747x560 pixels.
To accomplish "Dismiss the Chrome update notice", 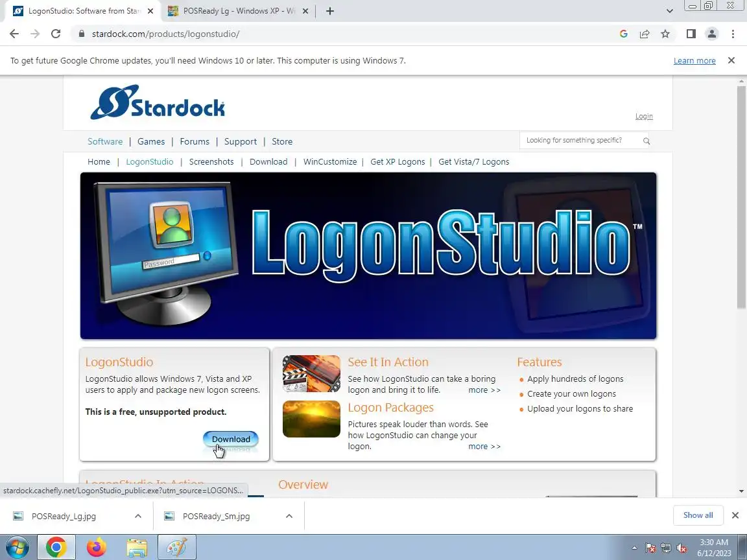I will [731, 60].
